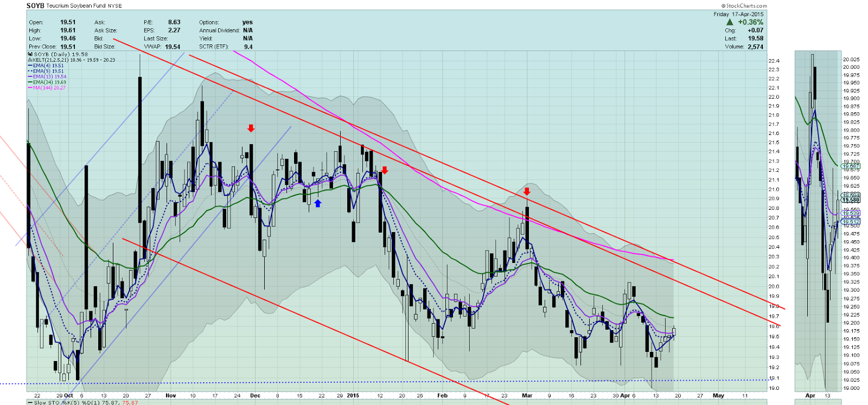Click the Open price value 19.51

68,22
